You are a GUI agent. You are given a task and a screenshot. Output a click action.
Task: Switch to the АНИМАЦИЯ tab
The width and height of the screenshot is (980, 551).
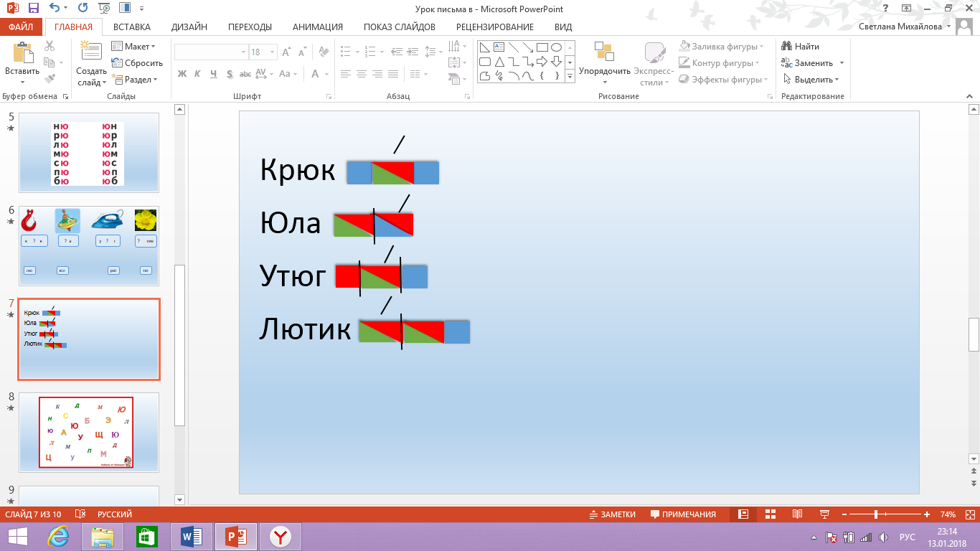tap(317, 27)
